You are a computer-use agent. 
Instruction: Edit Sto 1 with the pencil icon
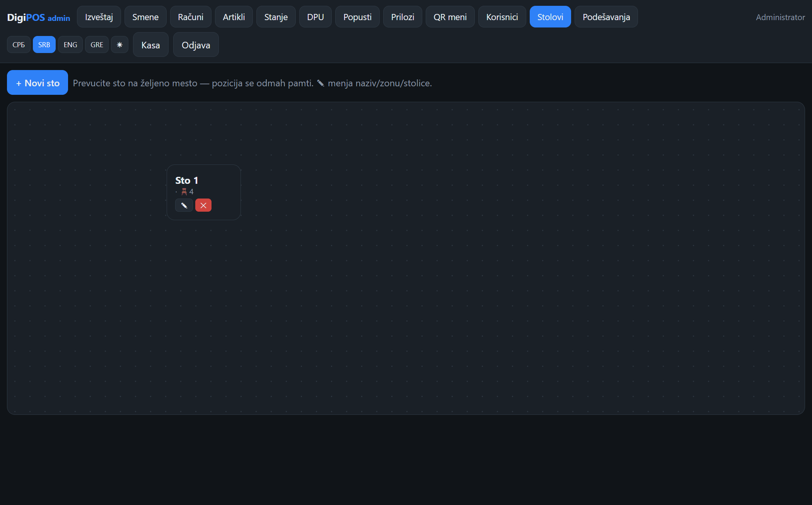[x=184, y=205]
